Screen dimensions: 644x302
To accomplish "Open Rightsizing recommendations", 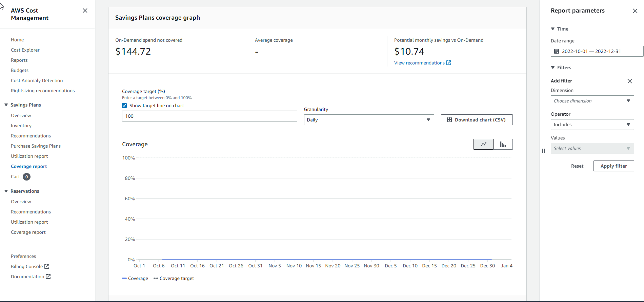I will (43, 91).
